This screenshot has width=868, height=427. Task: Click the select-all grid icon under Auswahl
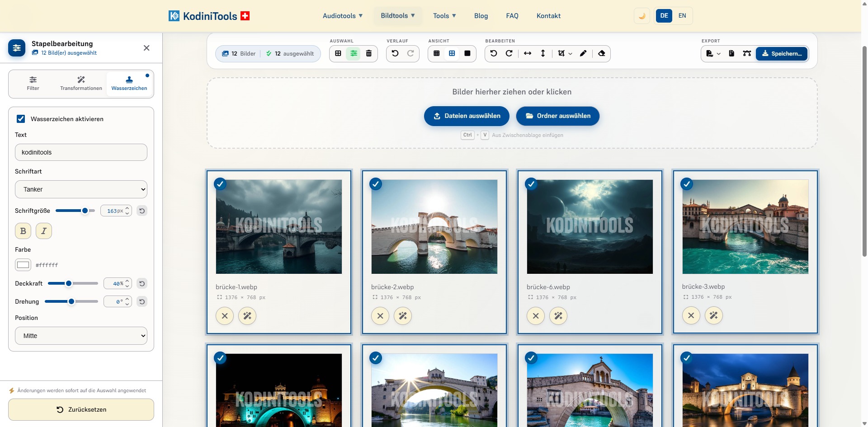click(338, 53)
